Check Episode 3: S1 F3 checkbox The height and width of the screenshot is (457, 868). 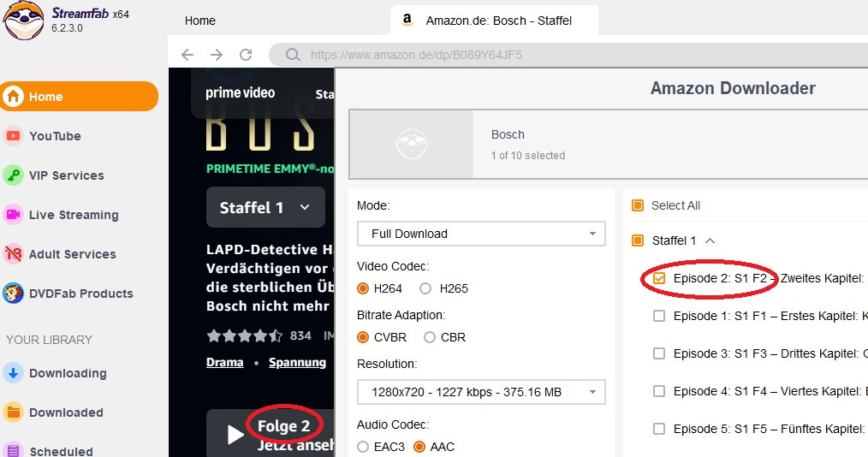click(659, 353)
